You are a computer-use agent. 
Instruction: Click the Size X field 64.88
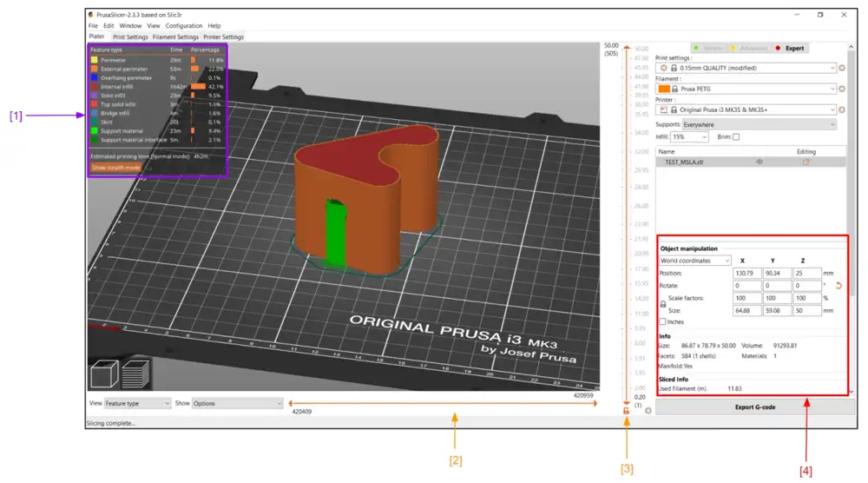point(746,311)
